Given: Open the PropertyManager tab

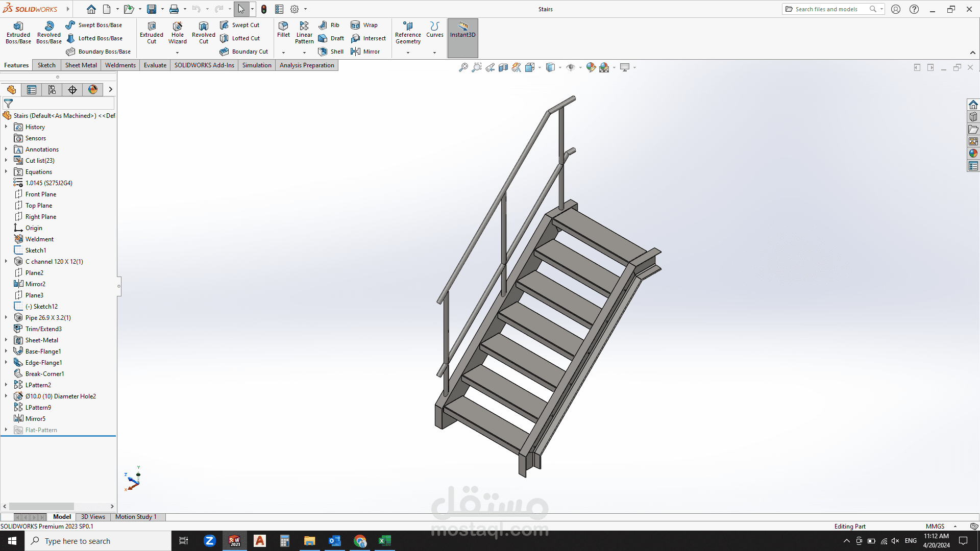Looking at the screenshot, I should 32,90.
